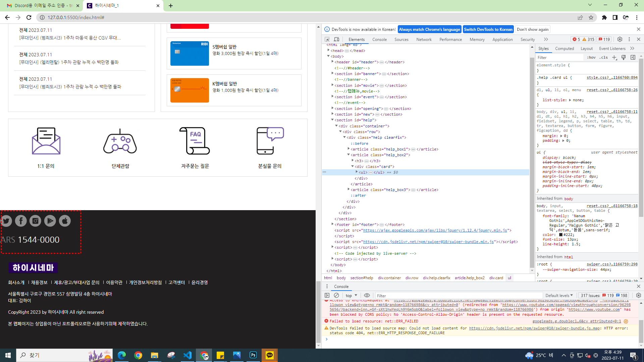Toggle the .cls class editor button
Screen dimensions: 644x362
pyautogui.click(x=604, y=57)
